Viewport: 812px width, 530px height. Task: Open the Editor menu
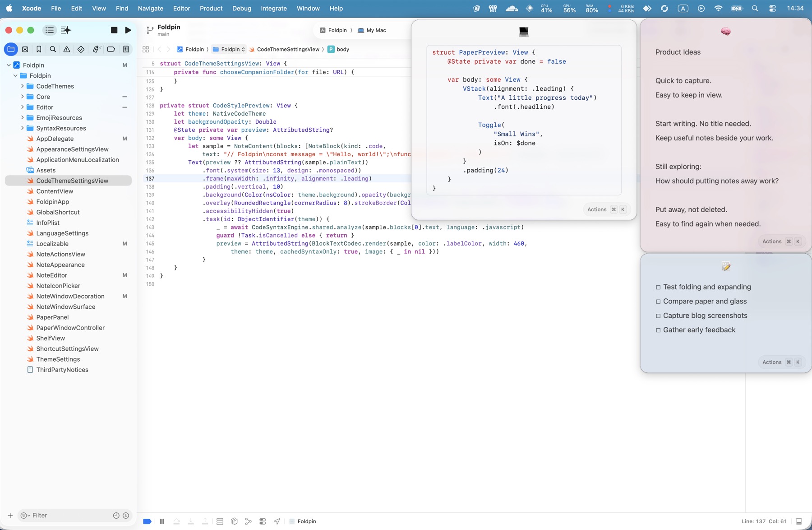(x=181, y=9)
